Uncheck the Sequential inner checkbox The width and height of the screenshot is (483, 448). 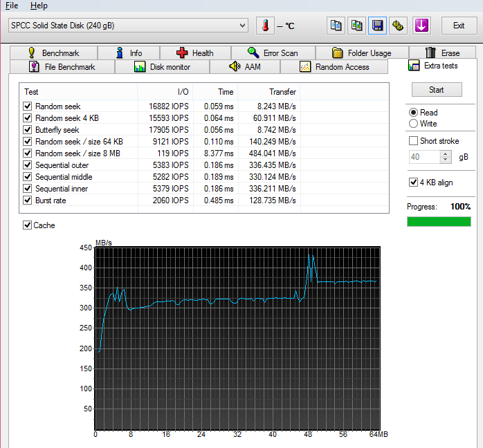point(28,188)
